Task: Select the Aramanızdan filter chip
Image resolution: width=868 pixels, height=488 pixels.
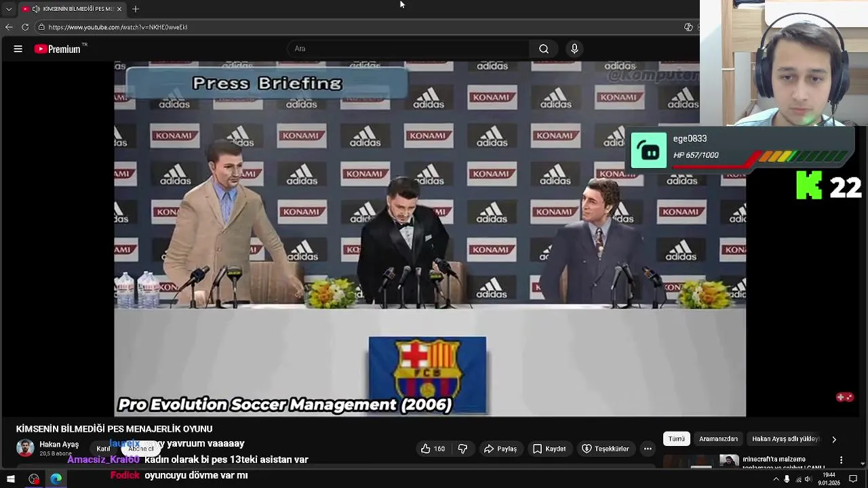Action: tap(718, 439)
